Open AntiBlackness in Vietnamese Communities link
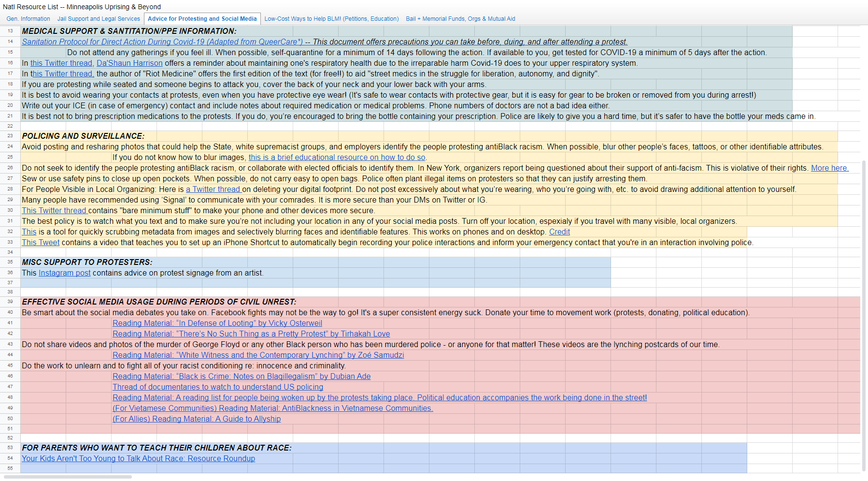 [273, 408]
